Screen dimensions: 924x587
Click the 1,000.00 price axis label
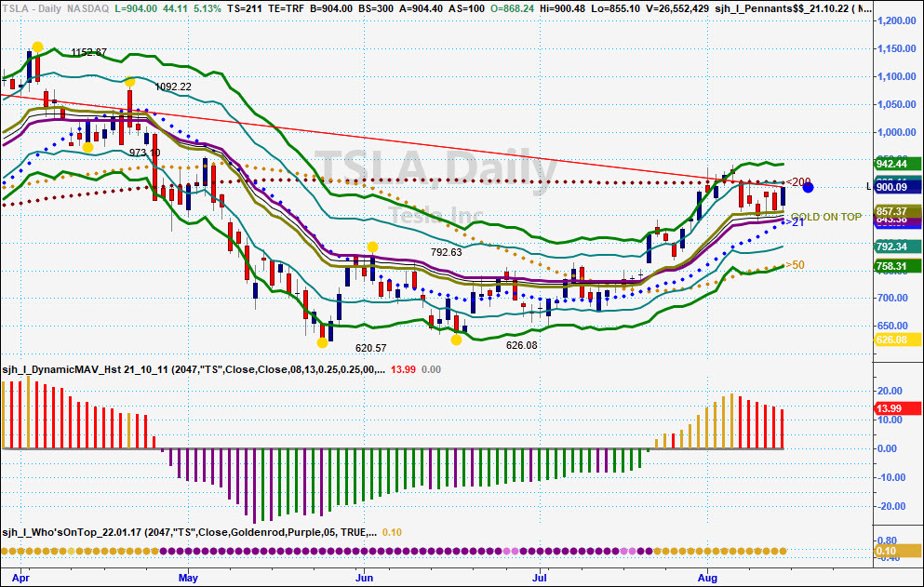pos(897,132)
